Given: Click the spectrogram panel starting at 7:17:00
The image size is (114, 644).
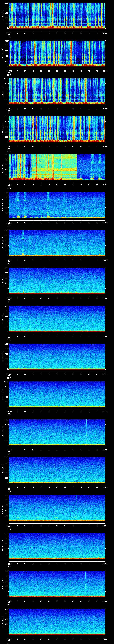Looking at the screenshot, I should tap(57, 129).
